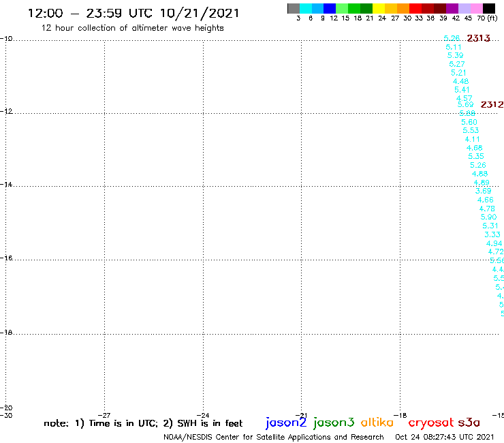Click the latitude axis label -12
This screenshot has height=443, width=504.
6,111
